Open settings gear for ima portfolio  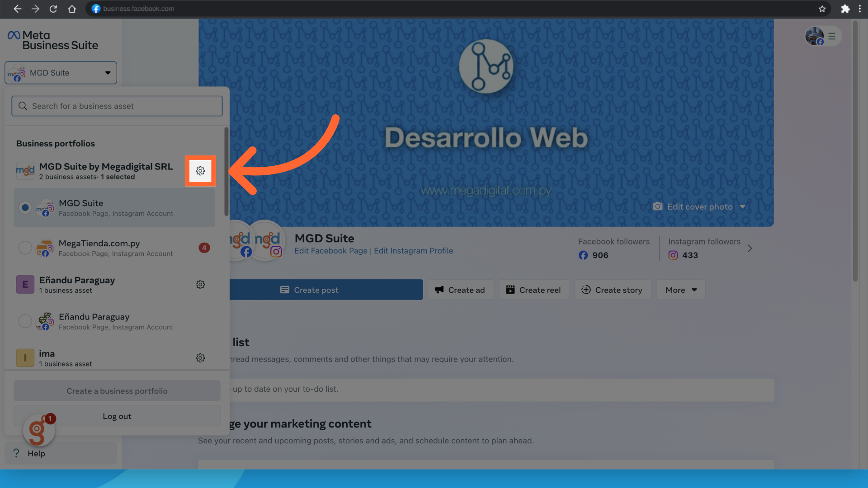[200, 358]
